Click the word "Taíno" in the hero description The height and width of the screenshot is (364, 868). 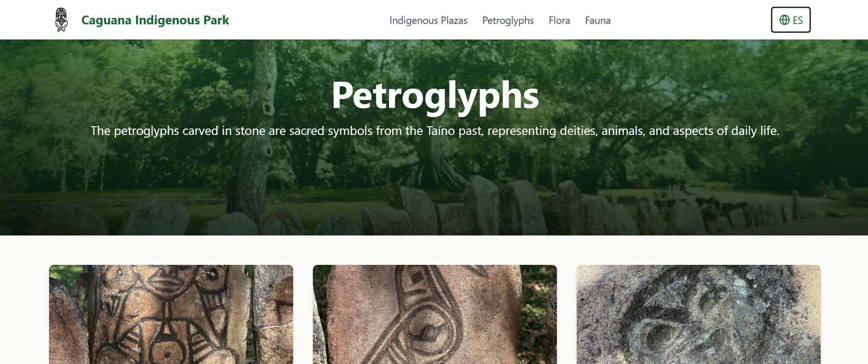[x=440, y=131]
